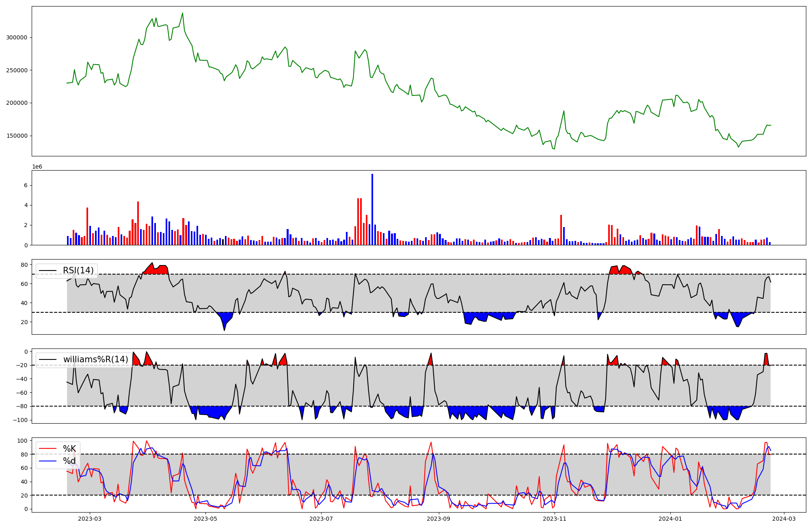This screenshot has height=528, width=812.
Task: Select the 2023-07 date tick label
Action: (x=321, y=519)
